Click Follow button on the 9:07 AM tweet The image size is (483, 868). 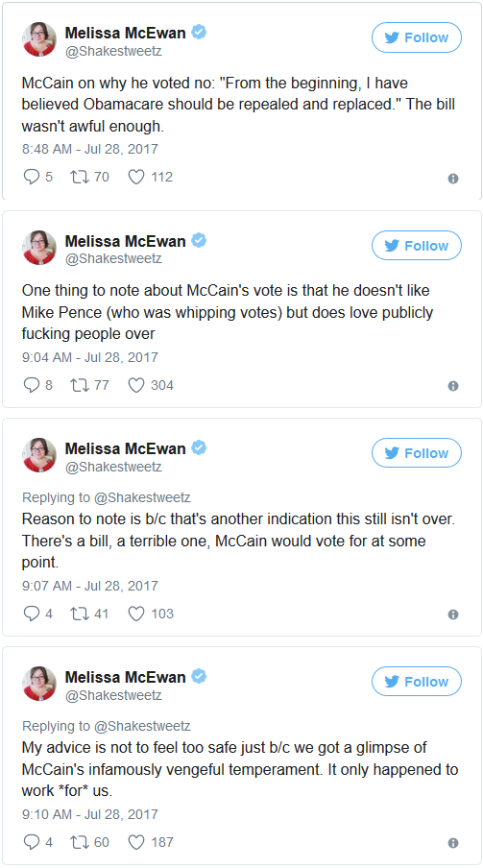(417, 453)
